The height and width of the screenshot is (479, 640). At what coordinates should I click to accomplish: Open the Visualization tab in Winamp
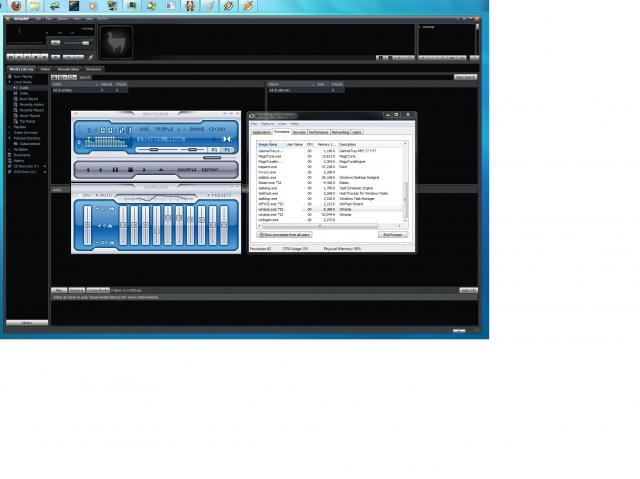pos(68,69)
